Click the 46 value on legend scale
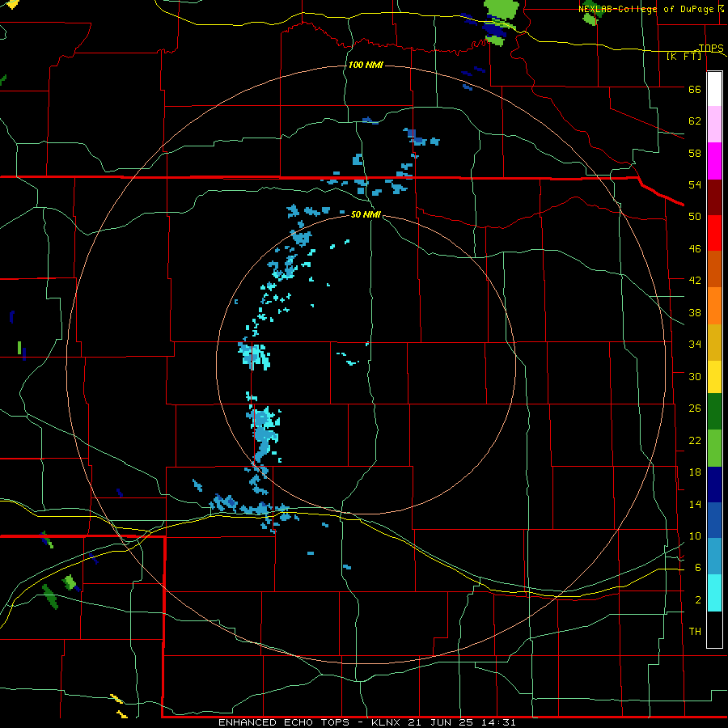The height and width of the screenshot is (728, 728). (695, 248)
